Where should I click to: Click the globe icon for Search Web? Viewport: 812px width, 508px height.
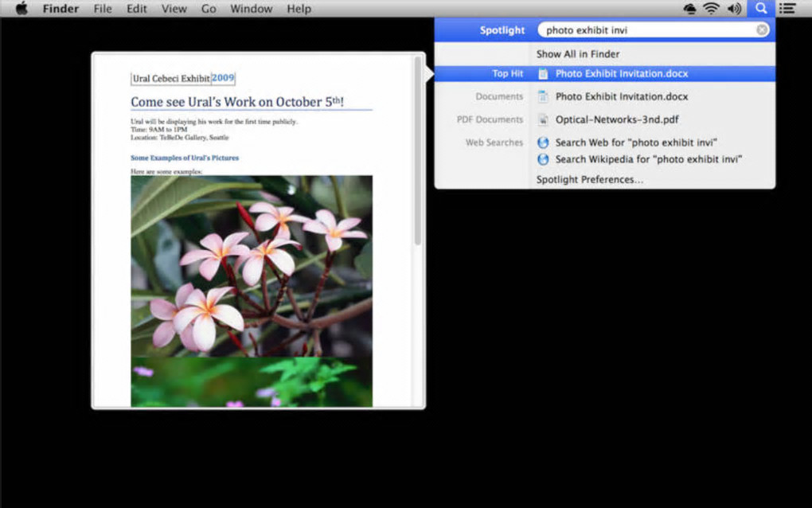543,143
